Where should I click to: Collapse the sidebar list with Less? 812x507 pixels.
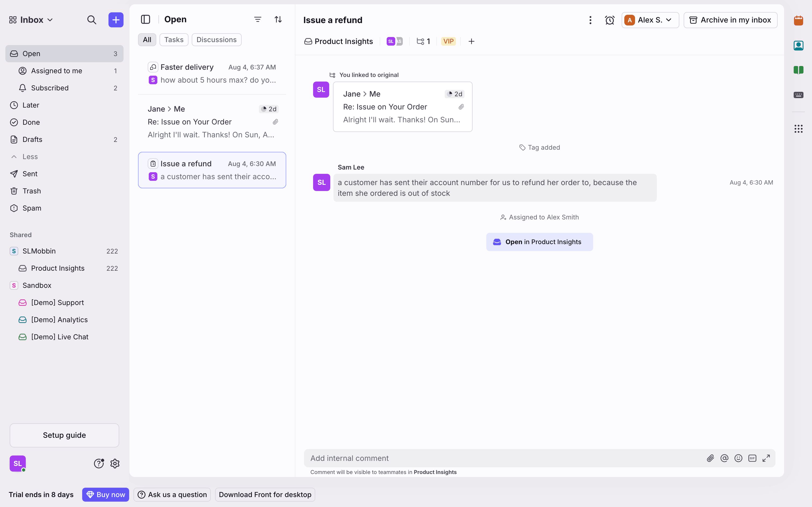coord(30,157)
